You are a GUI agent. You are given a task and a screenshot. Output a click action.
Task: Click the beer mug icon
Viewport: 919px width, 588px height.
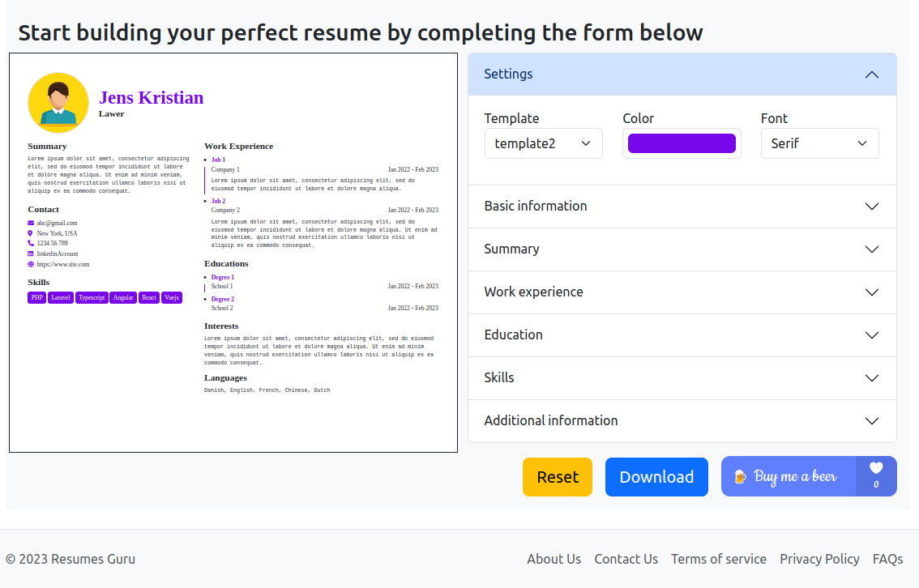(740, 477)
